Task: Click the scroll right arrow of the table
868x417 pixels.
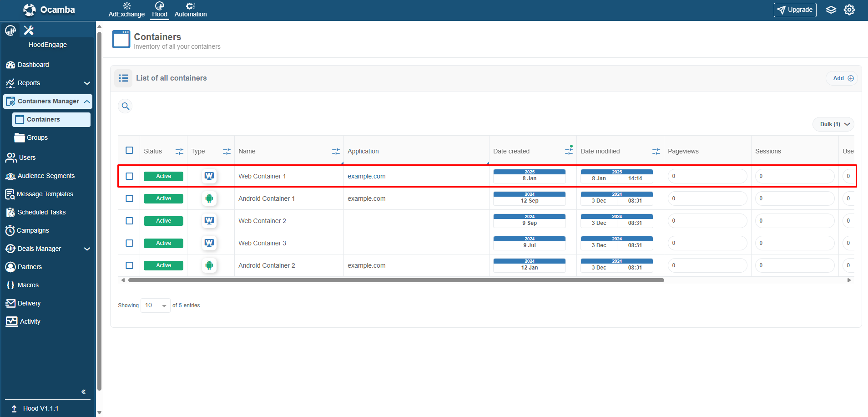Action: click(849, 280)
